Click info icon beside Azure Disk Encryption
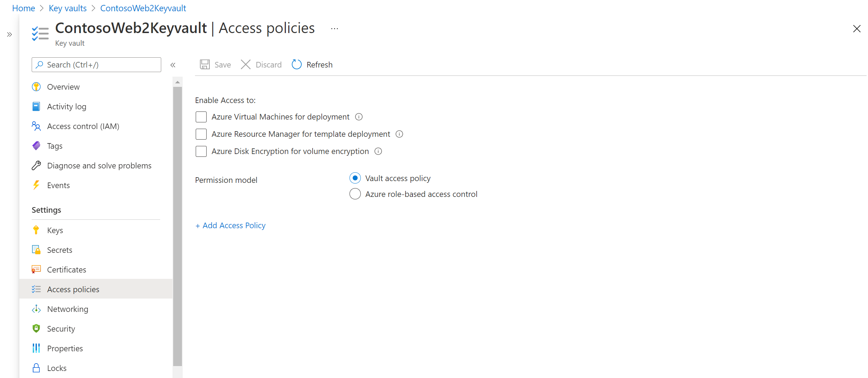Viewport: 868px width, 378px height. coord(378,151)
